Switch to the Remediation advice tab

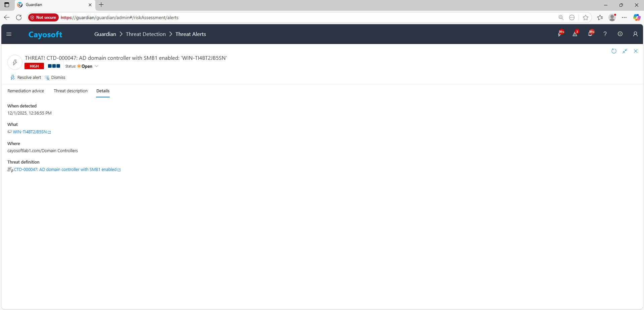(x=26, y=91)
